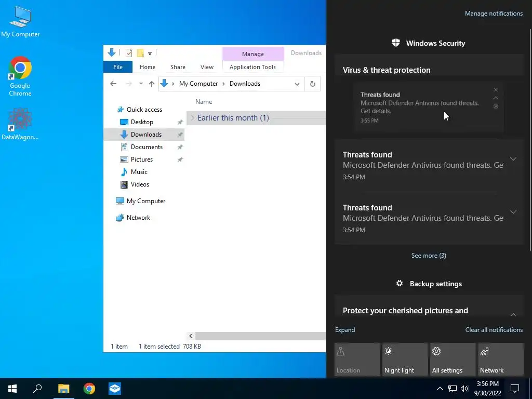
Task: Open Music in the navigation pane
Action: point(139,171)
